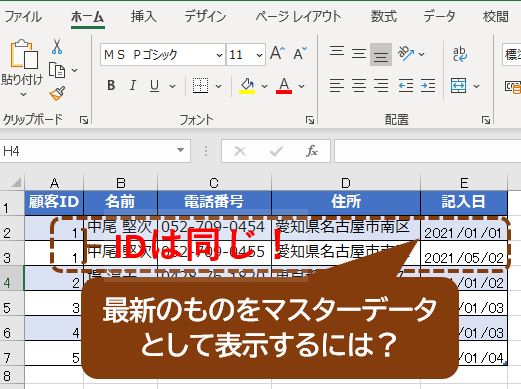Toggle Bold formatting
Image resolution: width=521 pixels, height=389 pixels.
(111, 86)
